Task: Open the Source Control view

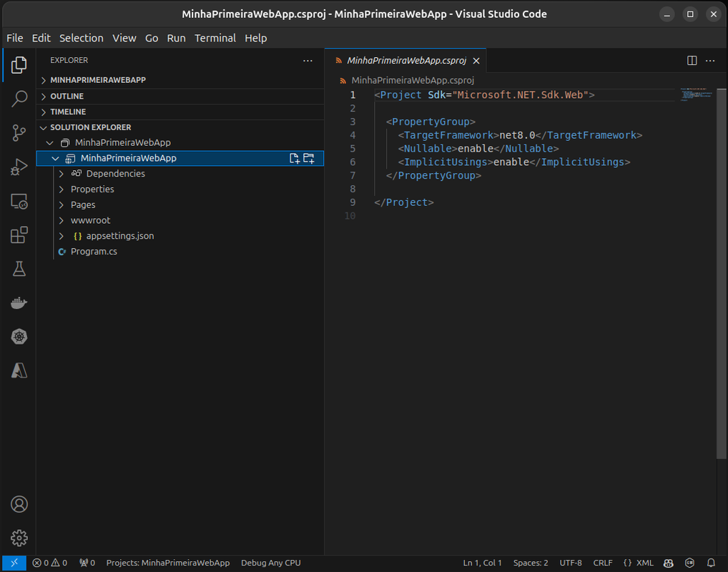Action: coord(19,133)
